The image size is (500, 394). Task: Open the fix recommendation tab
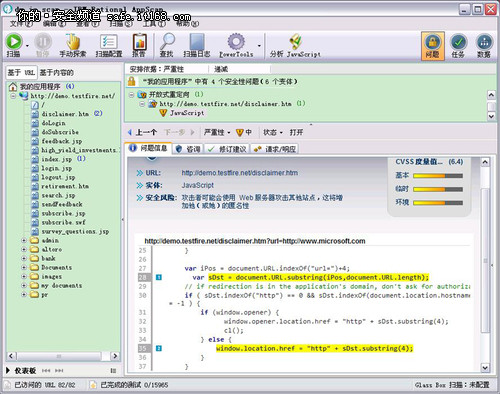pyautogui.click(x=227, y=149)
